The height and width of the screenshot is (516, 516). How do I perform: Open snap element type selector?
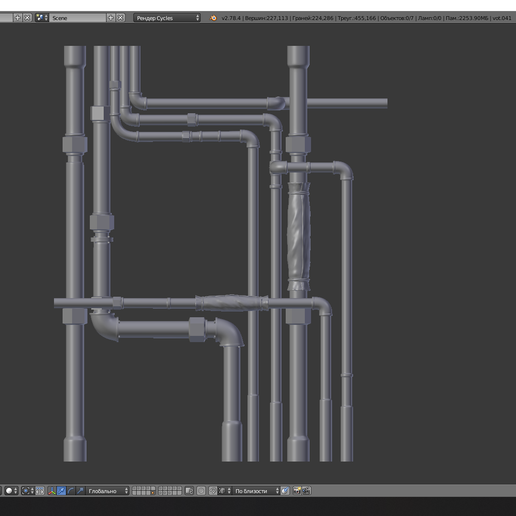pos(225,491)
